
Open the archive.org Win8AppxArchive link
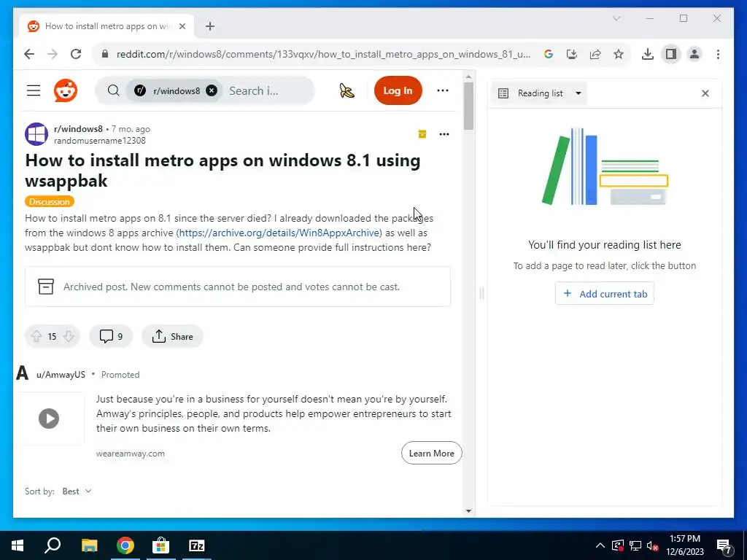pyautogui.click(x=279, y=233)
